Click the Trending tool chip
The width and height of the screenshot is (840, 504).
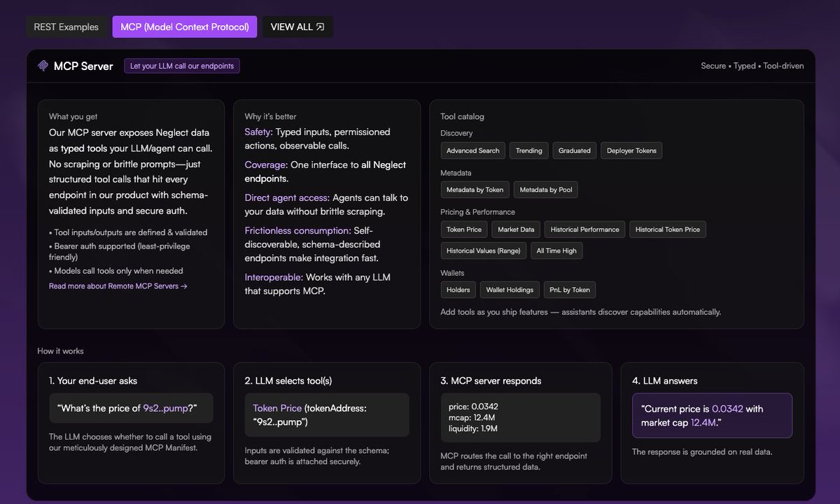(529, 150)
